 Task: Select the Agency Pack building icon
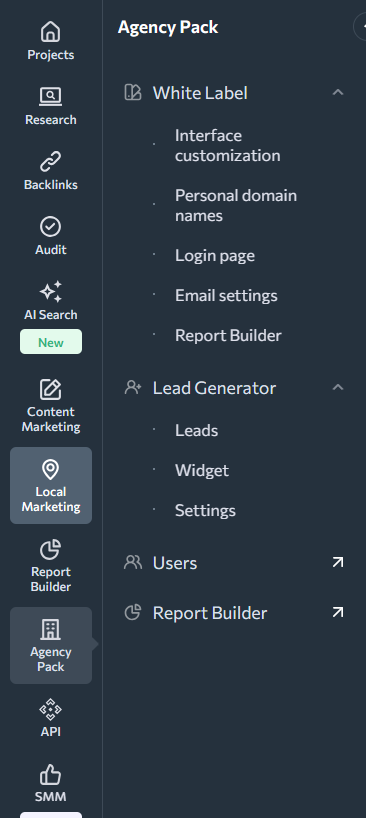point(51,630)
